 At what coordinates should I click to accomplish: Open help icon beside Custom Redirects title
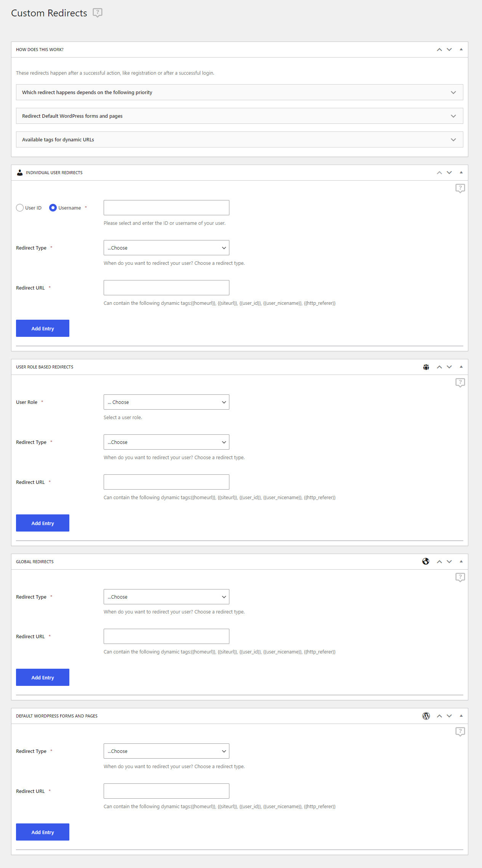point(98,13)
